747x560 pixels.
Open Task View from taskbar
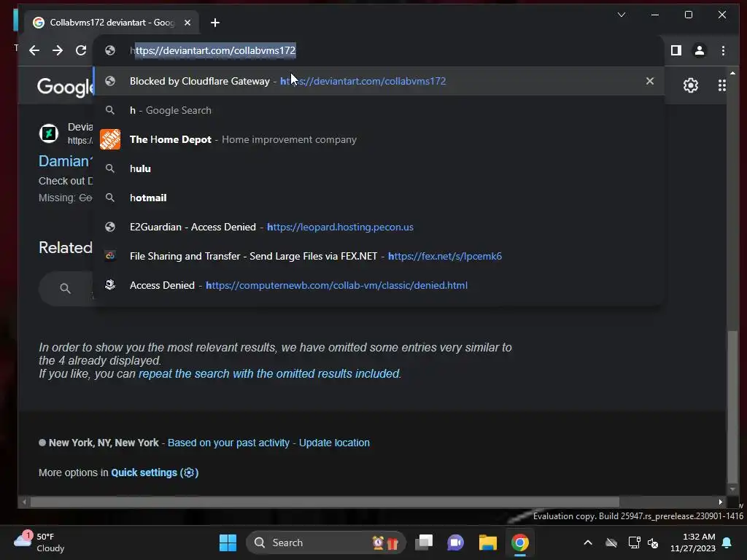coord(424,542)
